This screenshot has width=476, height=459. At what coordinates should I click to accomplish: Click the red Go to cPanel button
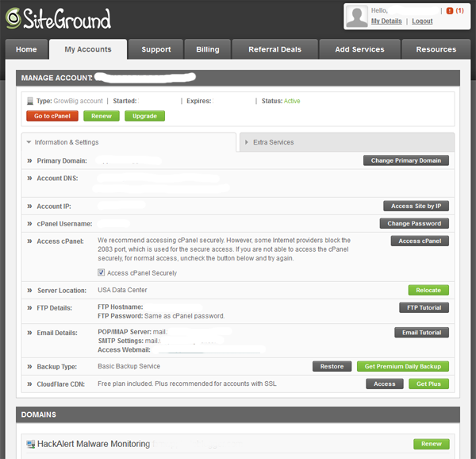coord(52,116)
